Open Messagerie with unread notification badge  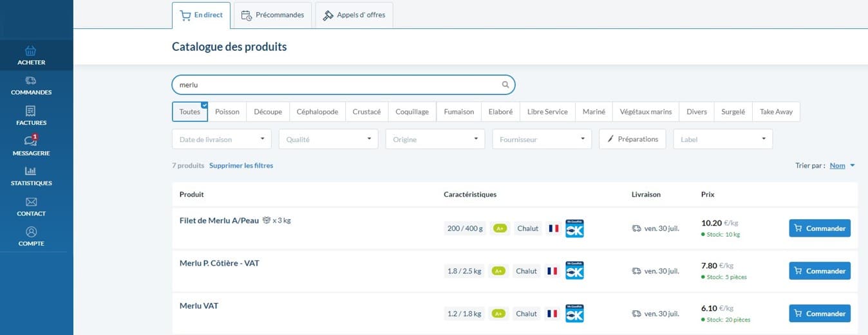tap(31, 141)
